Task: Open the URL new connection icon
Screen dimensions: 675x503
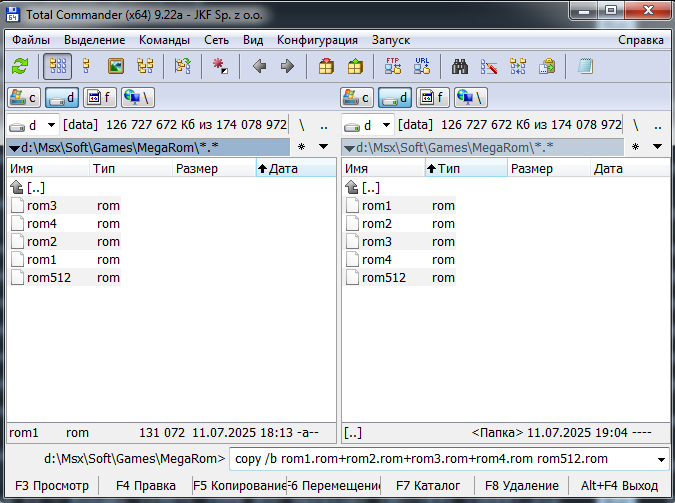Action: [422, 66]
